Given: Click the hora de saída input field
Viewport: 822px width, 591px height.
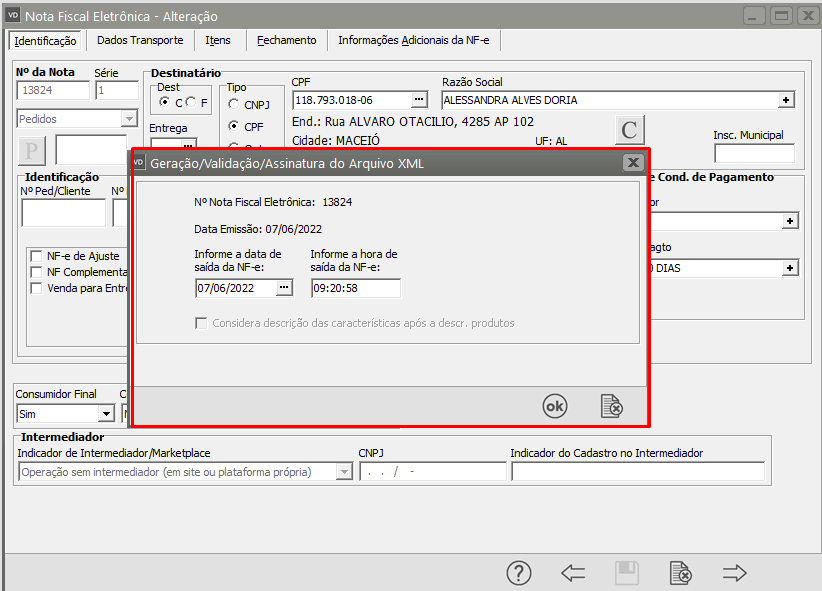Looking at the screenshot, I should click(x=355, y=288).
